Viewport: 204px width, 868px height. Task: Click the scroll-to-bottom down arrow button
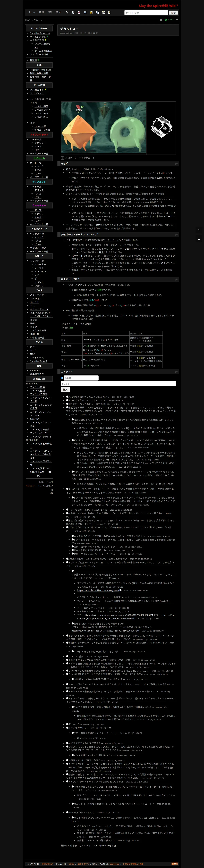tap(199, 239)
